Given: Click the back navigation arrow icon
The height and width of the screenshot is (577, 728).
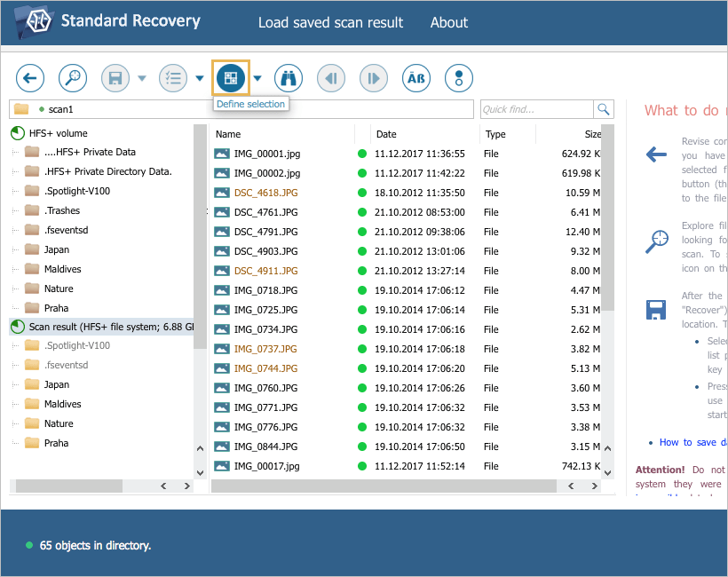Looking at the screenshot, I should [x=29, y=78].
